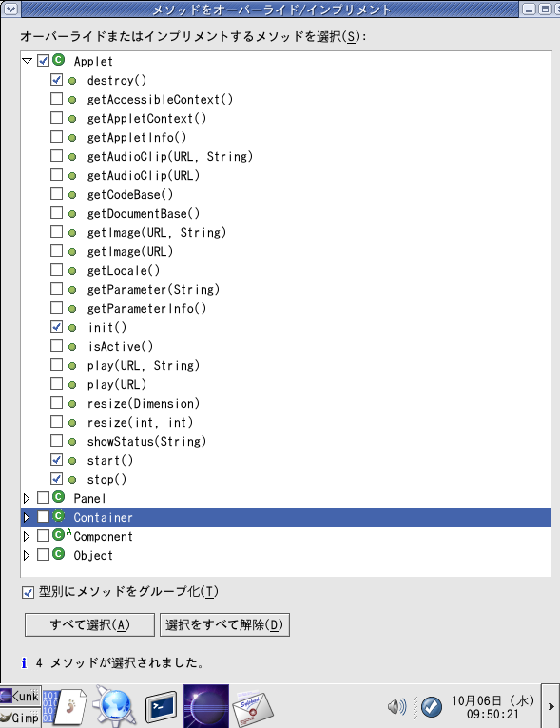Click the speaker volume tray icon
This screenshot has height=728, width=560.
(x=396, y=707)
